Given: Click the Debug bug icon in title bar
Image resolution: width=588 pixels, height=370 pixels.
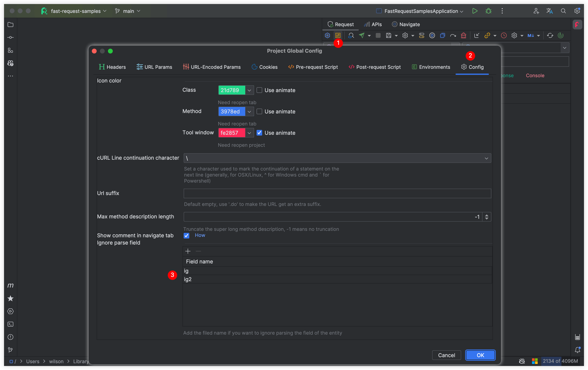Looking at the screenshot, I should (x=488, y=11).
